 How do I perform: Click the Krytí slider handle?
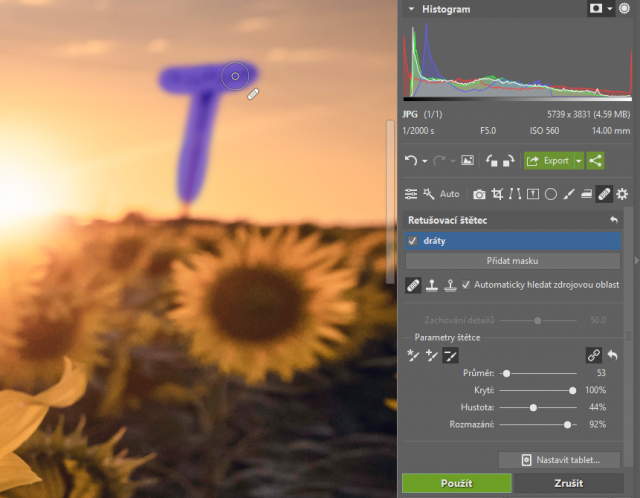pos(572,391)
